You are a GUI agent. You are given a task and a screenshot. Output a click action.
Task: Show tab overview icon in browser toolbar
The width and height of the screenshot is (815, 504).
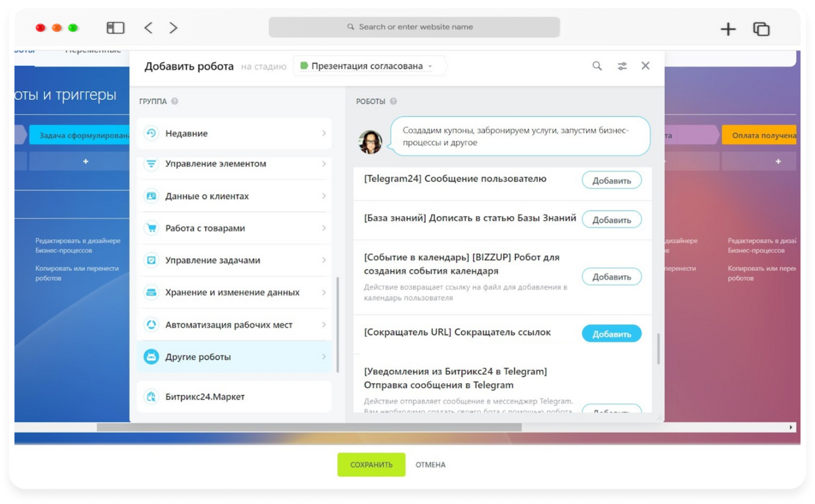click(x=761, y=29)
